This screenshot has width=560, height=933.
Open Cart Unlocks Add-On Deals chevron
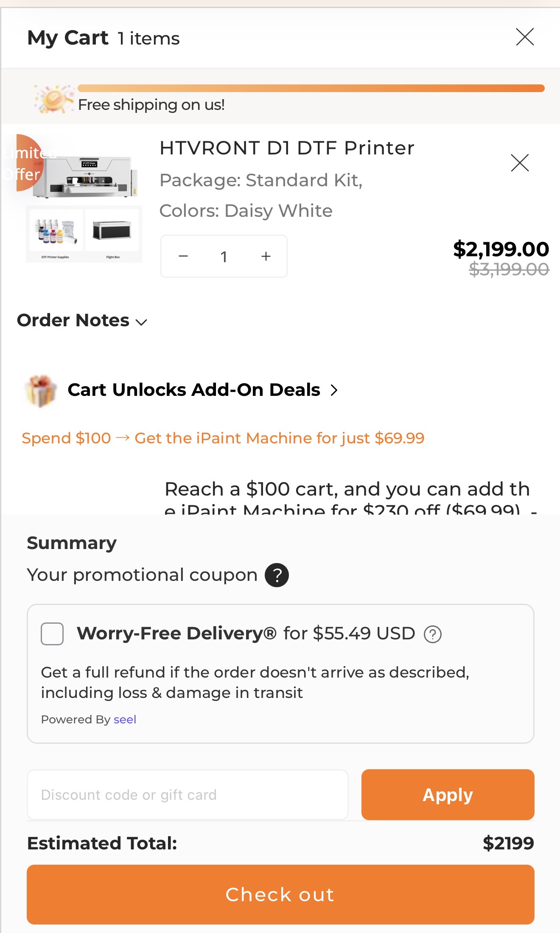pos(334,390)
